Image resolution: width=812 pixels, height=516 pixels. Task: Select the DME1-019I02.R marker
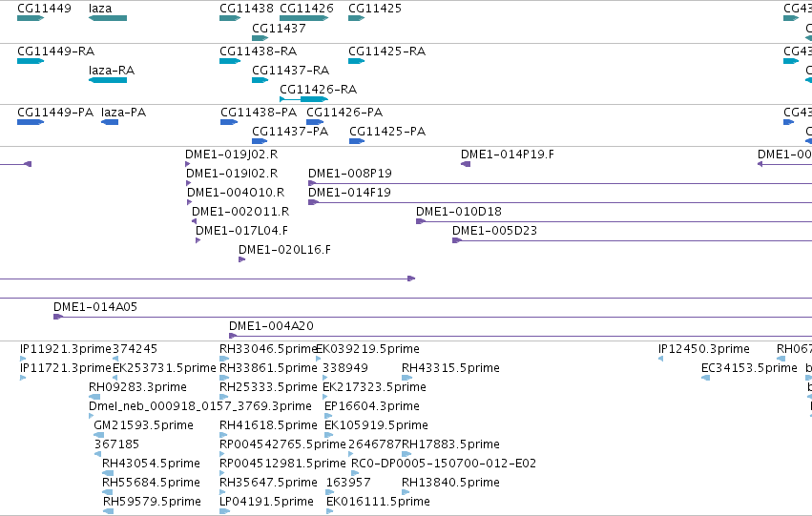[x=189, y=183]
